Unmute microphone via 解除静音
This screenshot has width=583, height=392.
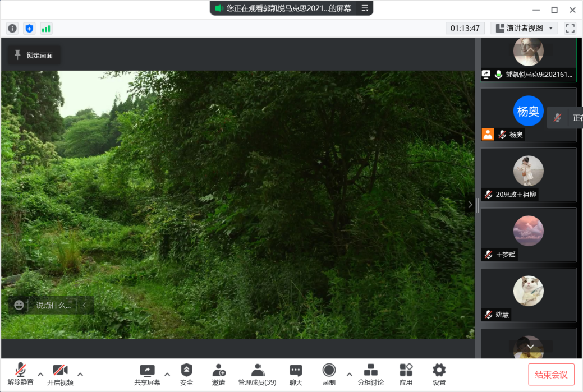coord(20,374)
